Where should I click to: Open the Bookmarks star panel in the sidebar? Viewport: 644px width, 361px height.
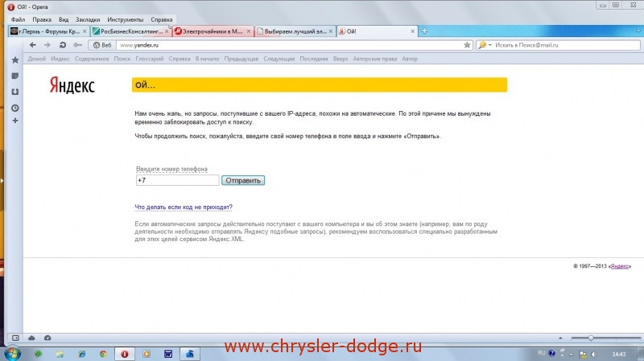(15, 60)
